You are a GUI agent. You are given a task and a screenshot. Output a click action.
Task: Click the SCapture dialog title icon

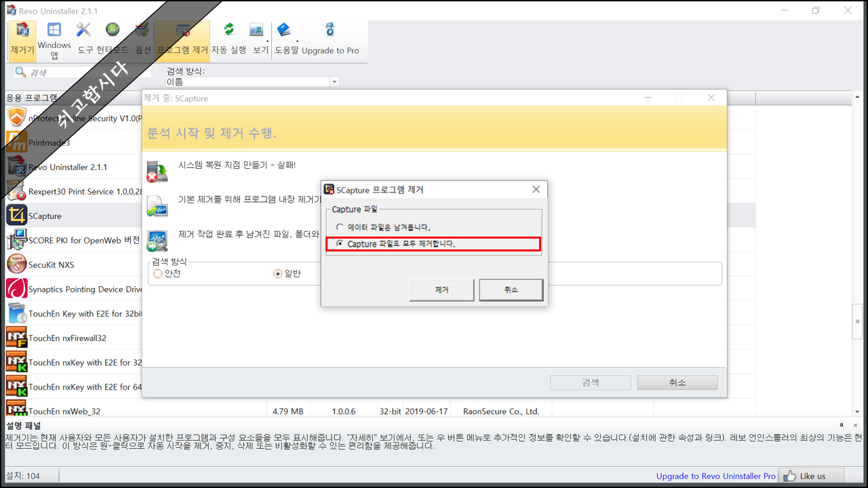[x=329, y=190]
